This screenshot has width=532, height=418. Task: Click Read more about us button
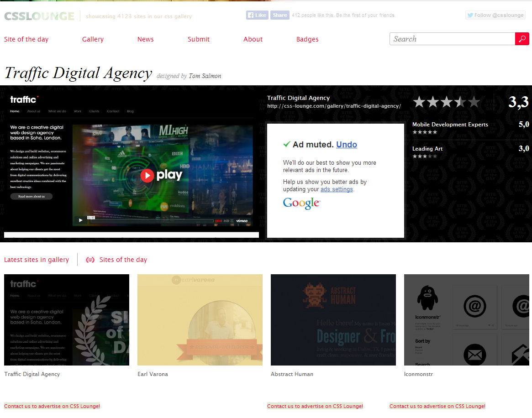pyautogui.click(x=31, y=196)
